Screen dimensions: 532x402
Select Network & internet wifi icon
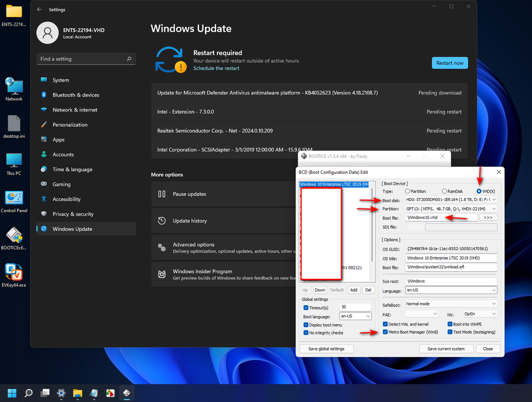[x=44, y=110]
